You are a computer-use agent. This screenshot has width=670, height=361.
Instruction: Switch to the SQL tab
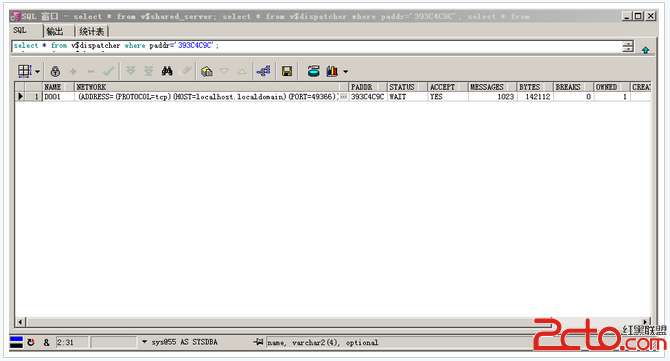[20, 30]
